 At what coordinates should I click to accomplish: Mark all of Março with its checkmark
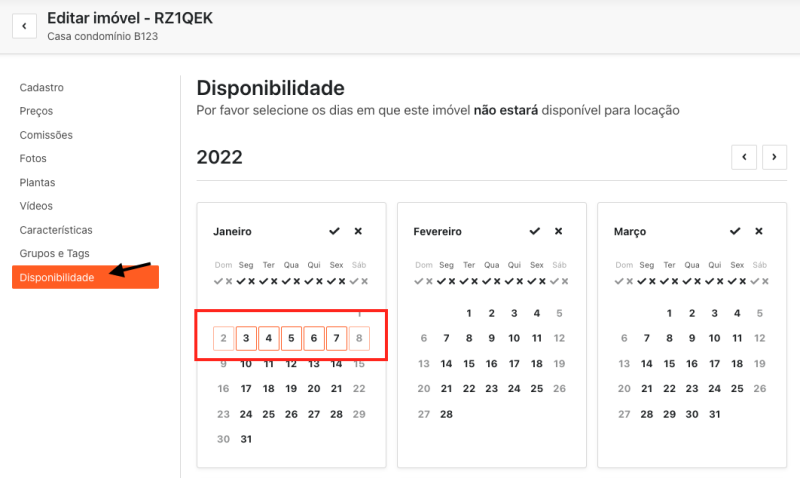tap(735, 231)
